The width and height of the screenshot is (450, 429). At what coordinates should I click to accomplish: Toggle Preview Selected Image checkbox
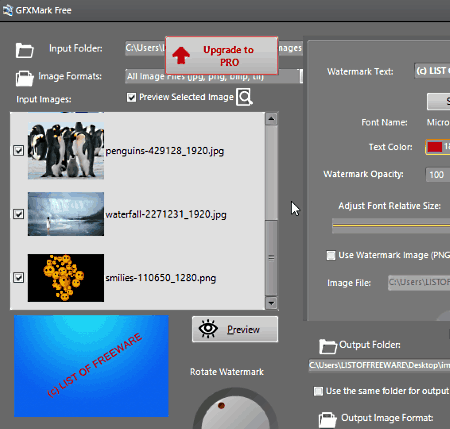click(x=131, y=97)
